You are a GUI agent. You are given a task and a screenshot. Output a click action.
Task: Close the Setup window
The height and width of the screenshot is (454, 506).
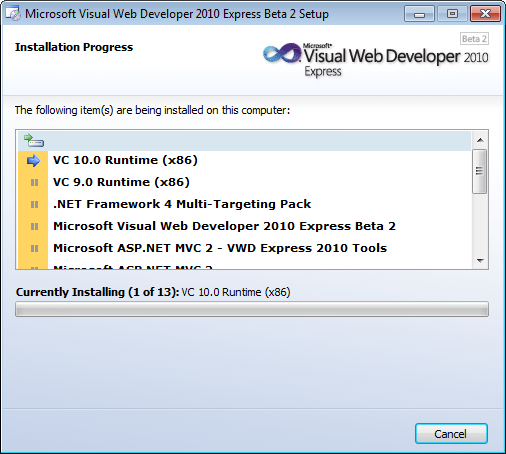click(485, 14)
